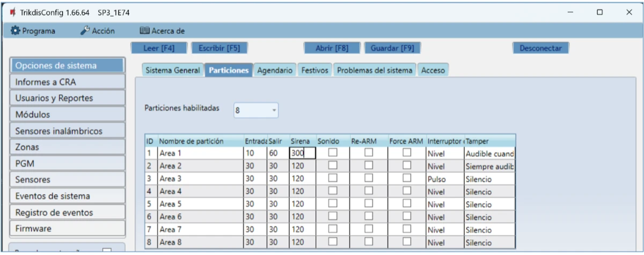Image resolution: width=644 pixels, height=255 pixels.
Task: Open Interruptor dropdown for Area 3 (Pulso)
Action: click(444, 179)
